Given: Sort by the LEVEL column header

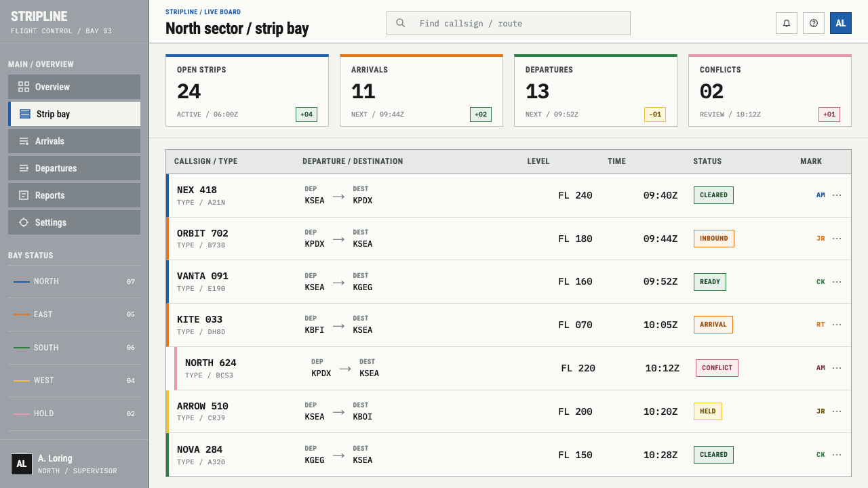Looking at the screenshot, I should [538, 161].
